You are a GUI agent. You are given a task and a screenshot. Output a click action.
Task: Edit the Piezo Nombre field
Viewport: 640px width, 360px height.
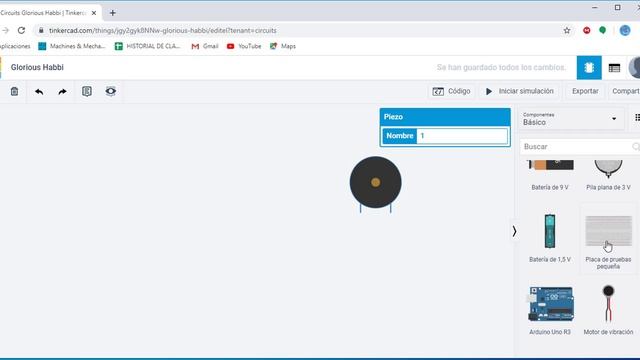pyautogui.click(x=462, y=136)
